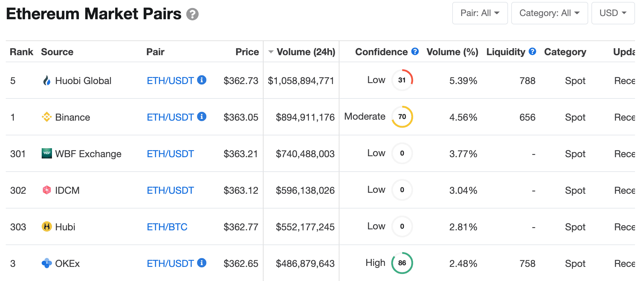Click info icon next to Binance ETH/USDT pair
The image size is (644, 281).
202,116
